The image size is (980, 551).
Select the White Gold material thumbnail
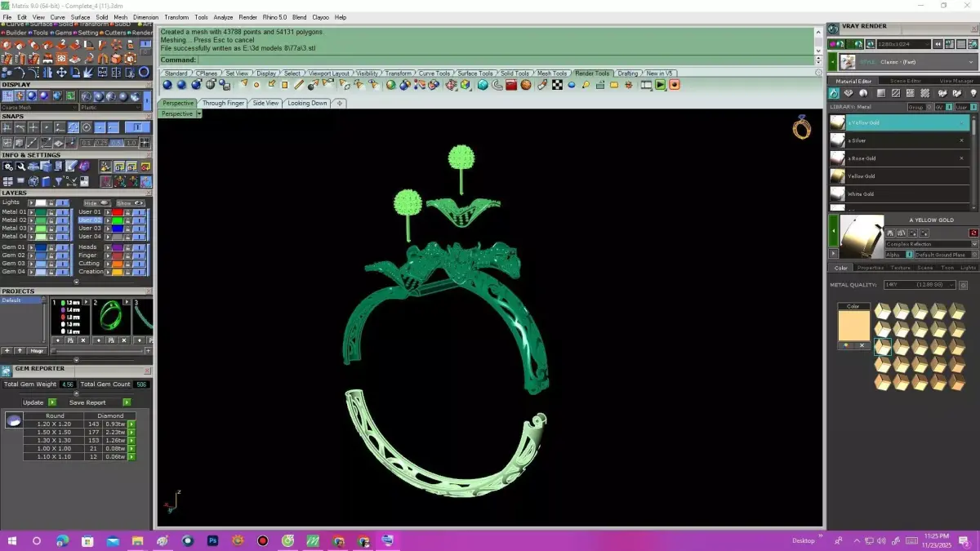tap(837, 194)
